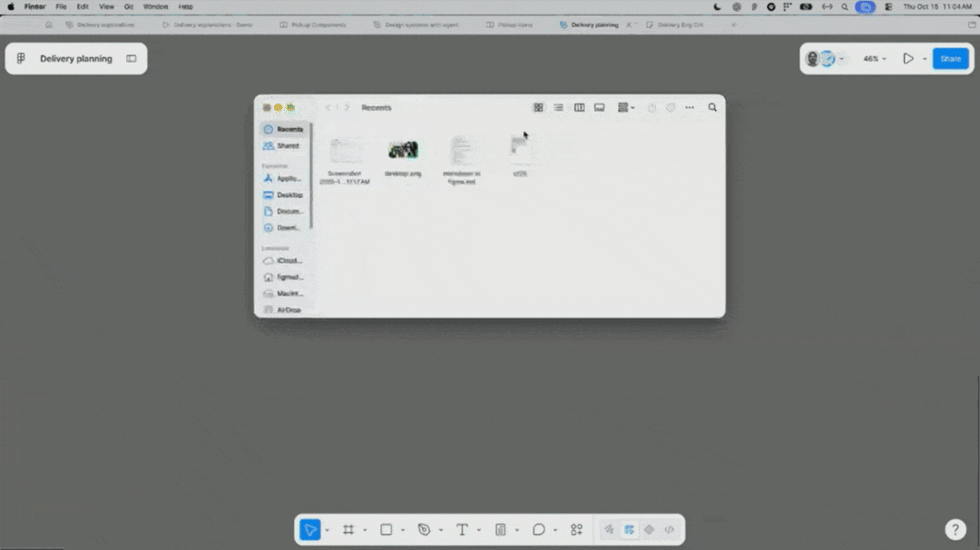
Task: Open AirDrop in the Finder sidebar
Action: coord(284,310)
